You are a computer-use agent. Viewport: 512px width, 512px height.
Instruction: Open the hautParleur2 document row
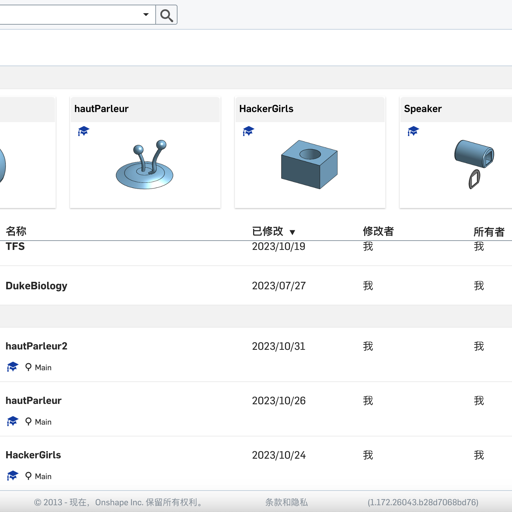(256, 355)
